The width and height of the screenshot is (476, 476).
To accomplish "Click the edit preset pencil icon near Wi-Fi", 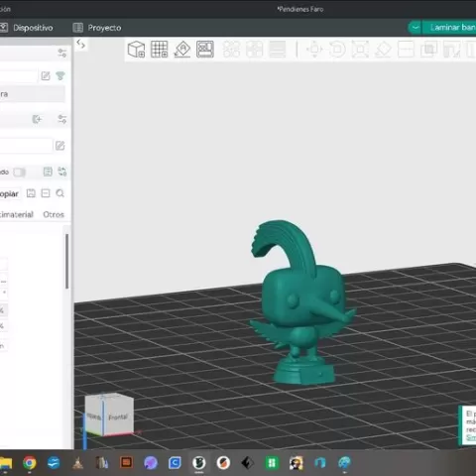I will (x=46, y=76).
